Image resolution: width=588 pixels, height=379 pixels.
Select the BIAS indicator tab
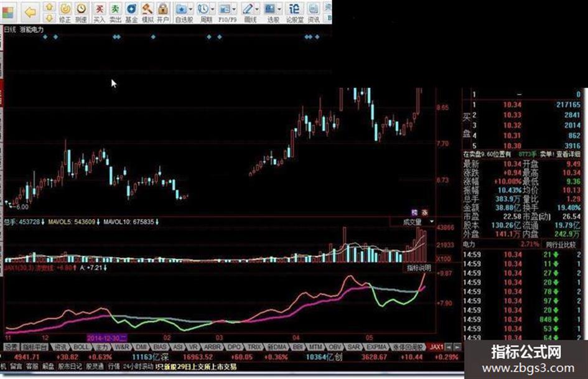point(160,347)
